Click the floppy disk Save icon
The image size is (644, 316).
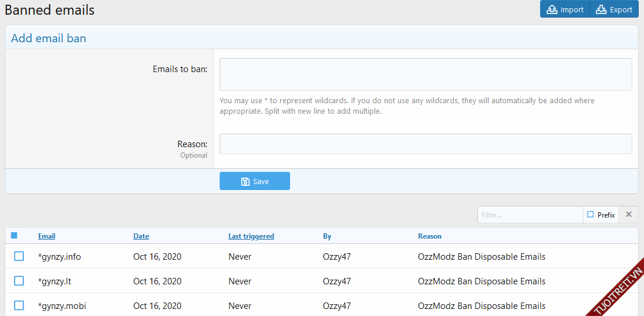coord(245,182)
